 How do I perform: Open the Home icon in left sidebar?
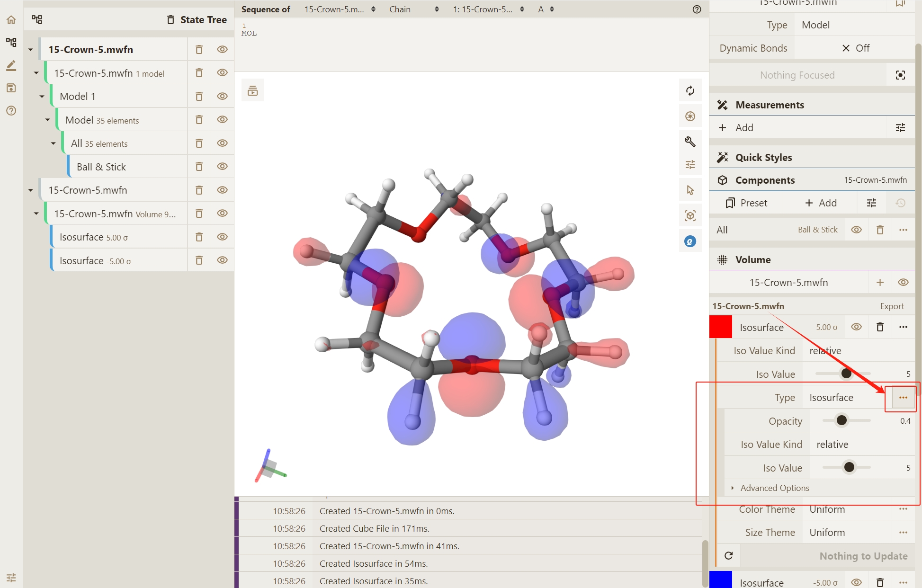pyautogui.click(x=11, y=20)
